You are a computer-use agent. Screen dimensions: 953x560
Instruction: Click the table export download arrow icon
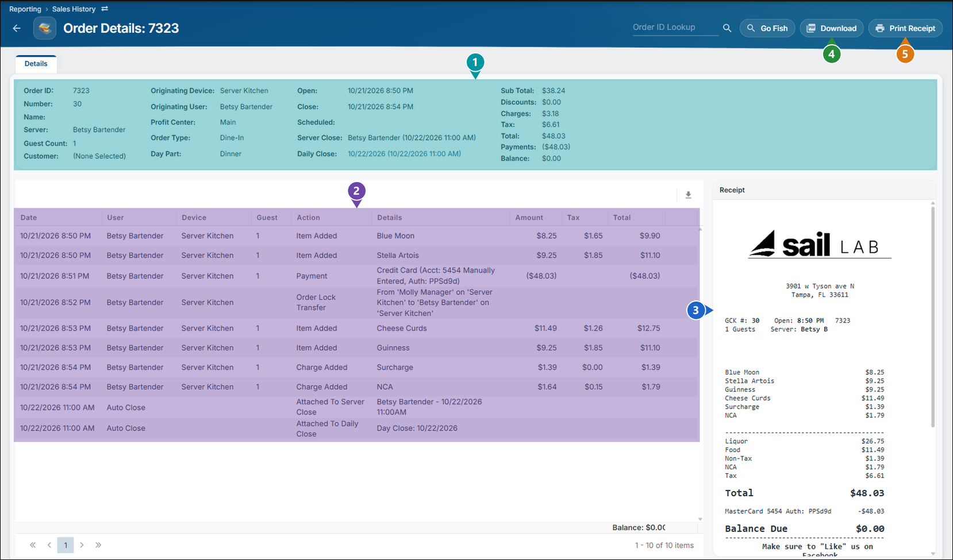688,195
